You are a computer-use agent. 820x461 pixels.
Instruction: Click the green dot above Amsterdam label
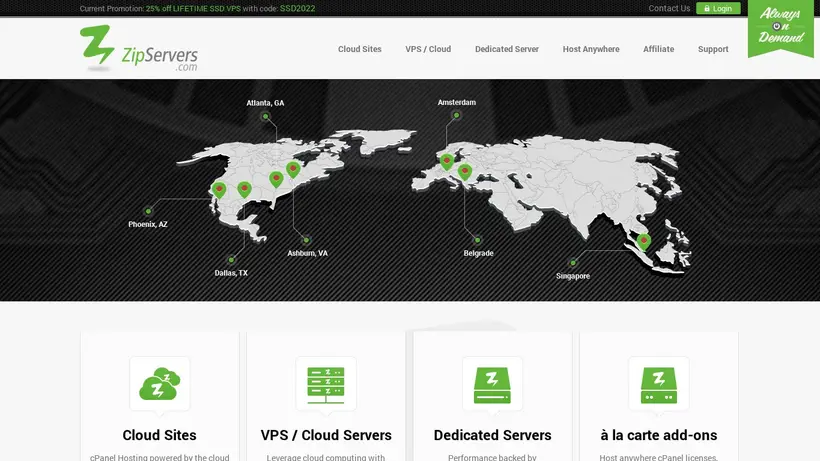tap(457, 115)
